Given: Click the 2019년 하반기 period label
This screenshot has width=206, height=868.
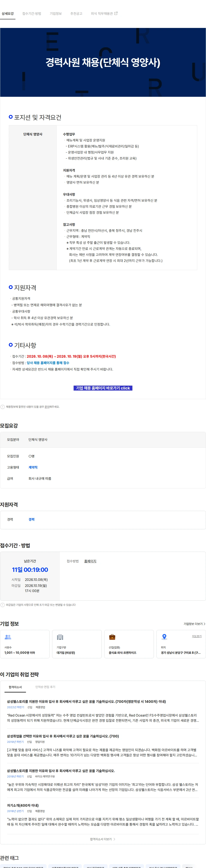Looking at the screenshot, I should (x=15, y=742).
